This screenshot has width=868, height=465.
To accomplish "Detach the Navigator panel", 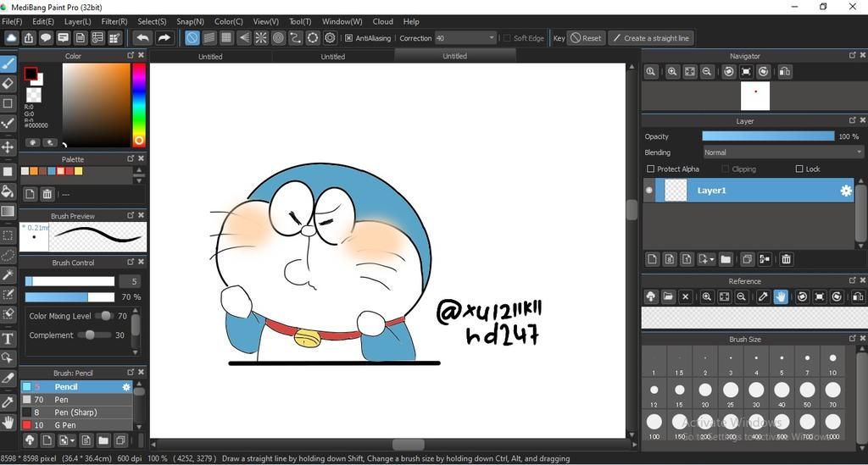I will click(x=853, y=55).
